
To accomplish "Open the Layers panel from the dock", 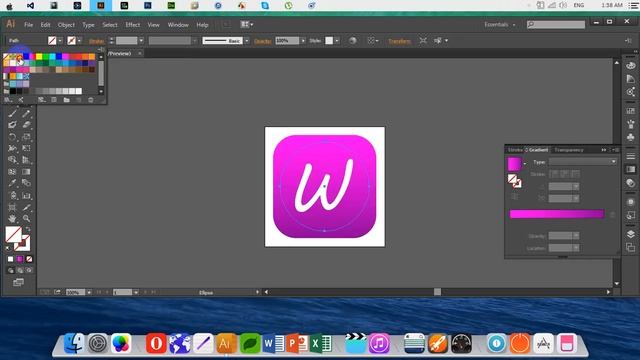I will click(631, 234).
